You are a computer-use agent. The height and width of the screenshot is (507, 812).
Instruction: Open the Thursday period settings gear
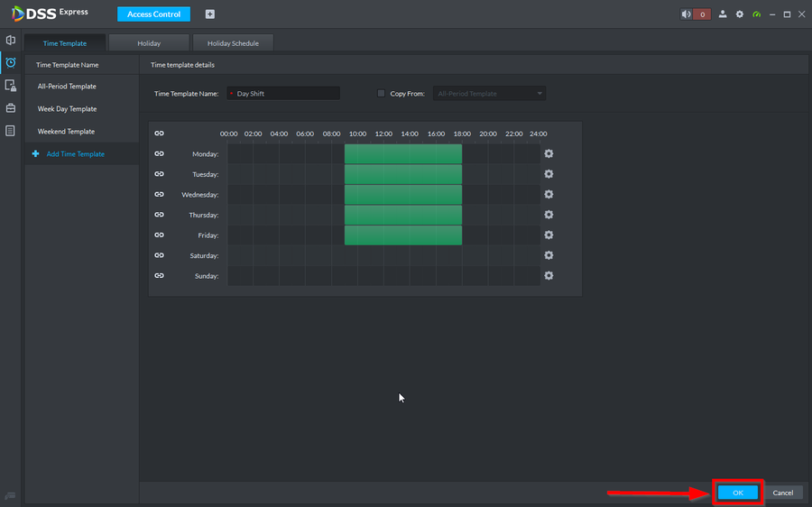click(x=549, y=215)
